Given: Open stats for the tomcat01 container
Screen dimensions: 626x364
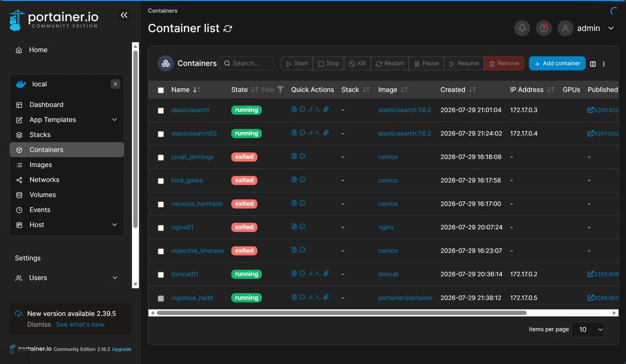Looking at the screenshot, I should click(310, 274).
